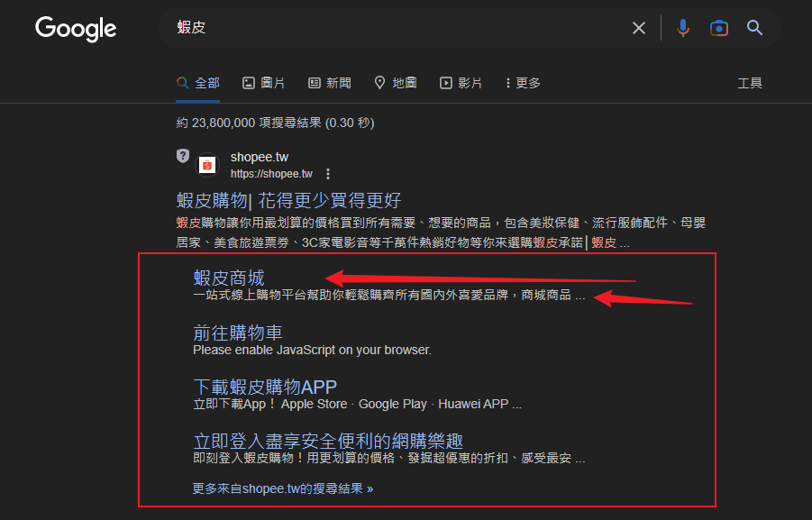Click the shield question mark icon
The height and width of the screenshot is (520, 812).
(x=183, y=156)
